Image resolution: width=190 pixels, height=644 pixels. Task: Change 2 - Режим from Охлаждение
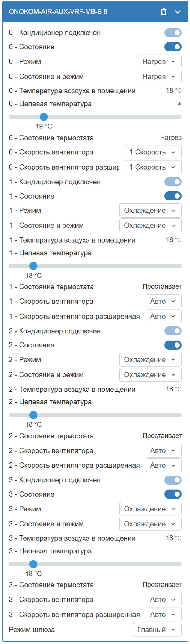[x=150, y=359]
